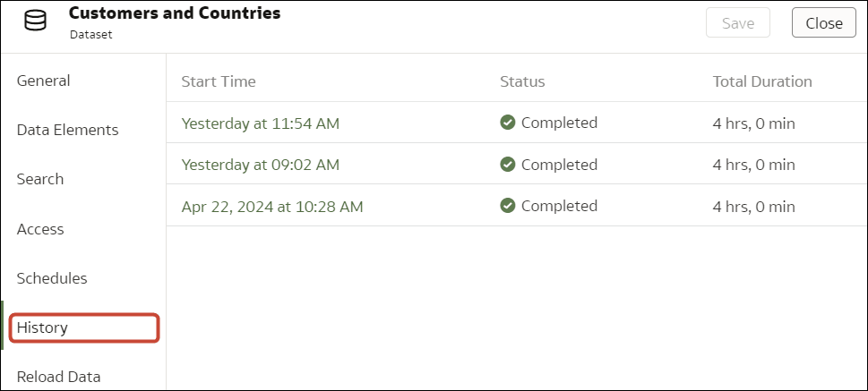Go to the Search tab
Screen dimensions: 868x391
(x=40, y=179)
